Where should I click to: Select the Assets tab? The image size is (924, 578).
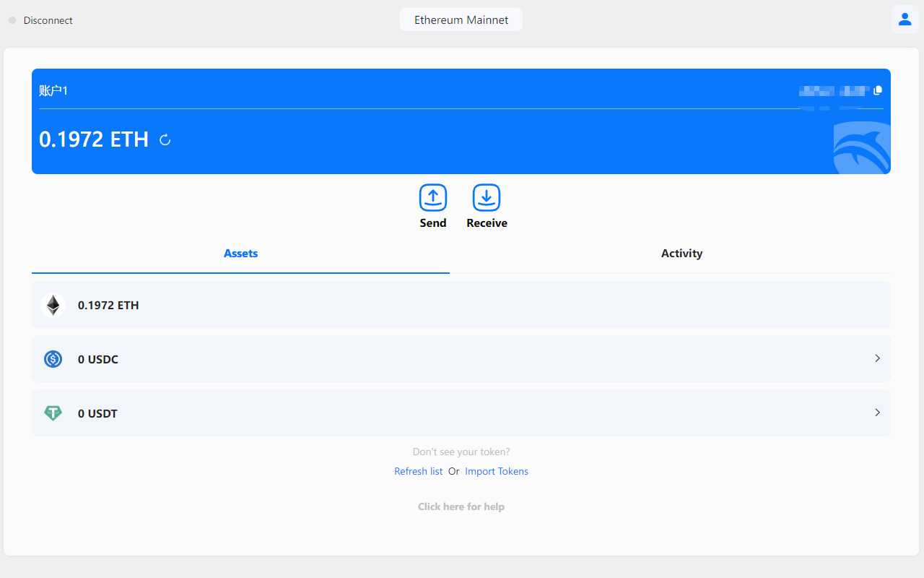240,253
